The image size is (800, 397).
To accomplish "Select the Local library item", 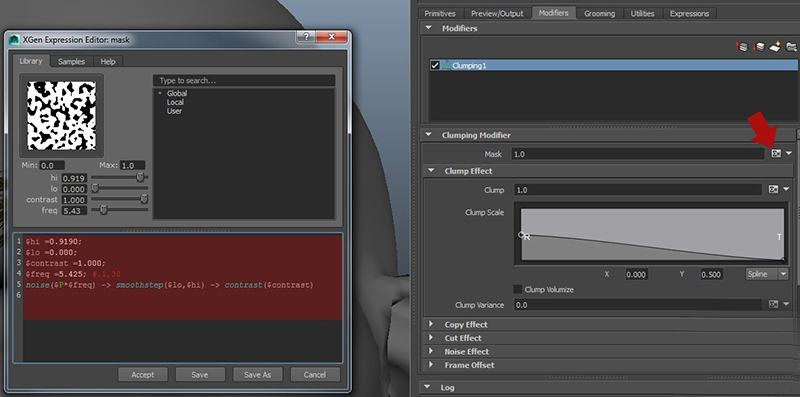I will (175, 102).
